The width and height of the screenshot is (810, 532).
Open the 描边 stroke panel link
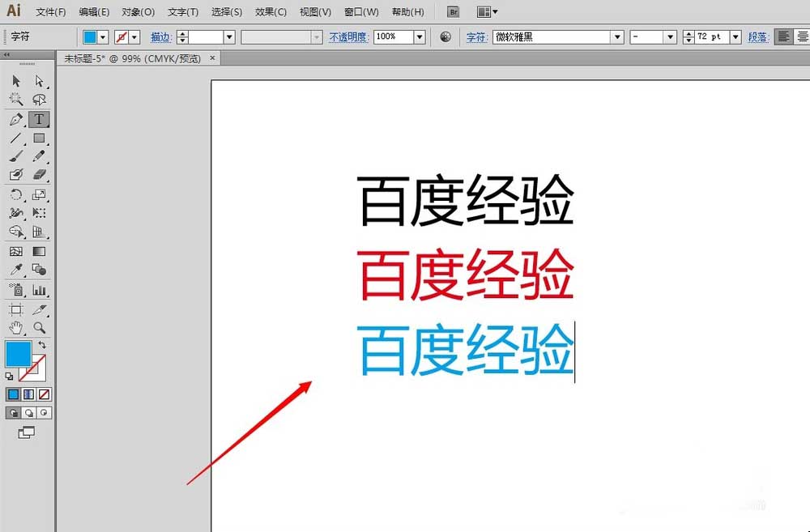click(x=160, y=37)
